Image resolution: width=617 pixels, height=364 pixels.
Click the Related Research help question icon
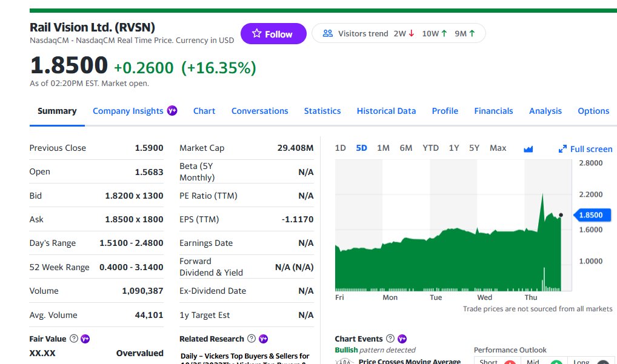click(252, 339)
